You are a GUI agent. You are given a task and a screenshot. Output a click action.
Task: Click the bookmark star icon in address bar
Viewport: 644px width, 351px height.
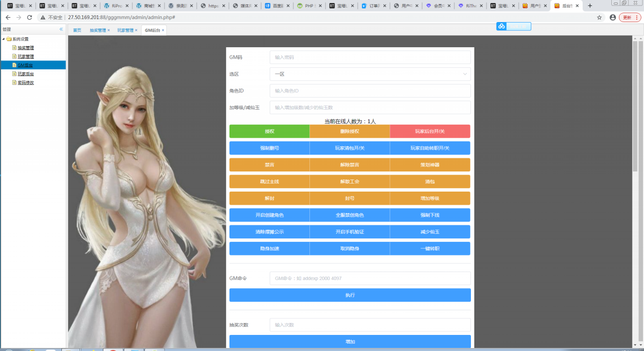click(599, 17)
